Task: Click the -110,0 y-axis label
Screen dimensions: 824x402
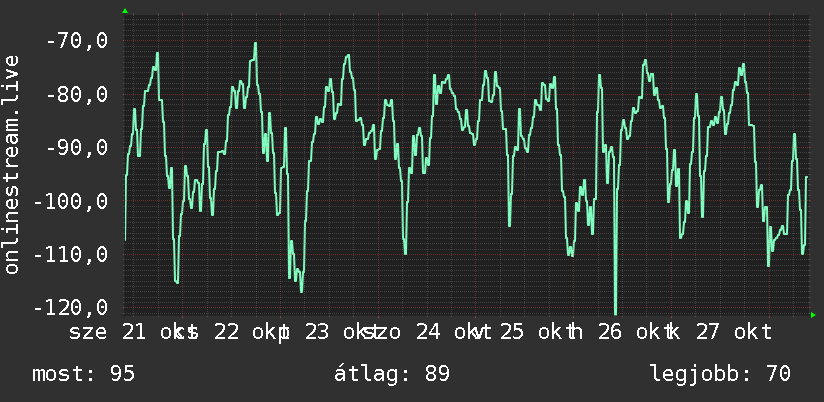Action: pyautogui.click(x=71, y=255)
